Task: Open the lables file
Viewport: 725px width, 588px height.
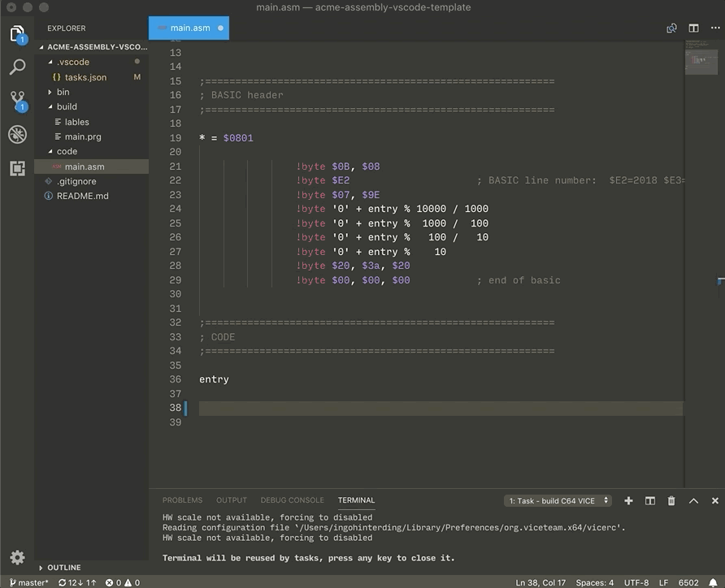Action: click(x=91, y=122)
